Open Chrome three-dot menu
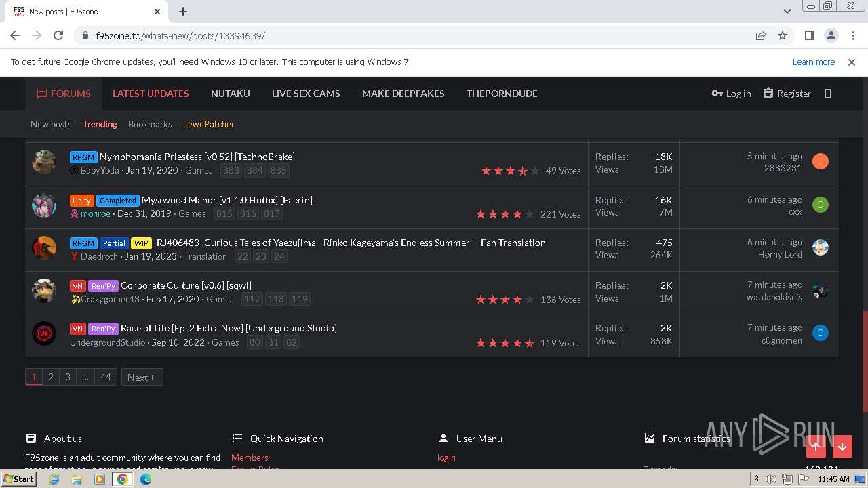Screen dimensions: 868x488 click(852, 35)
